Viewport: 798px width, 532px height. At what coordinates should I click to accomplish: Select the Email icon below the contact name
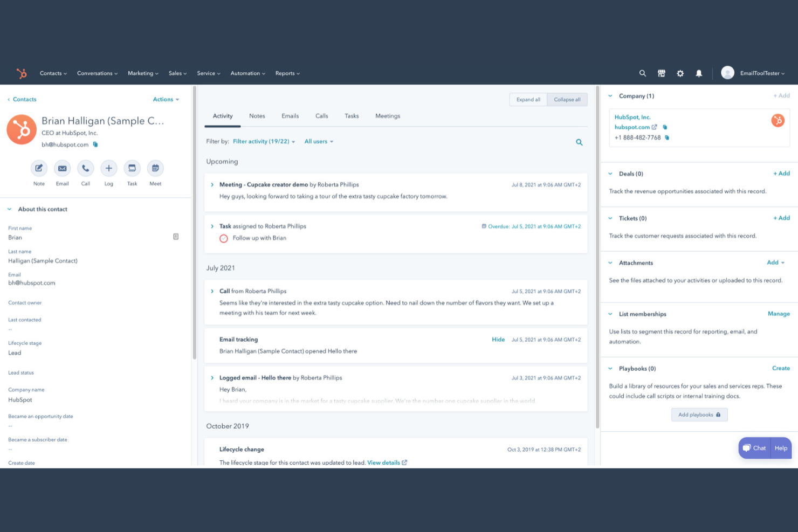[62, 168]
